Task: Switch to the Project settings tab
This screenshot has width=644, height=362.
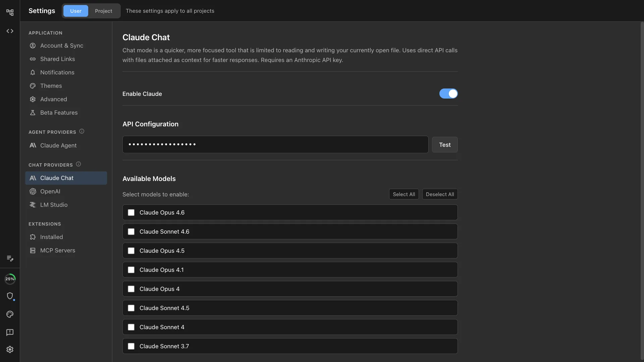Action: 103,11
